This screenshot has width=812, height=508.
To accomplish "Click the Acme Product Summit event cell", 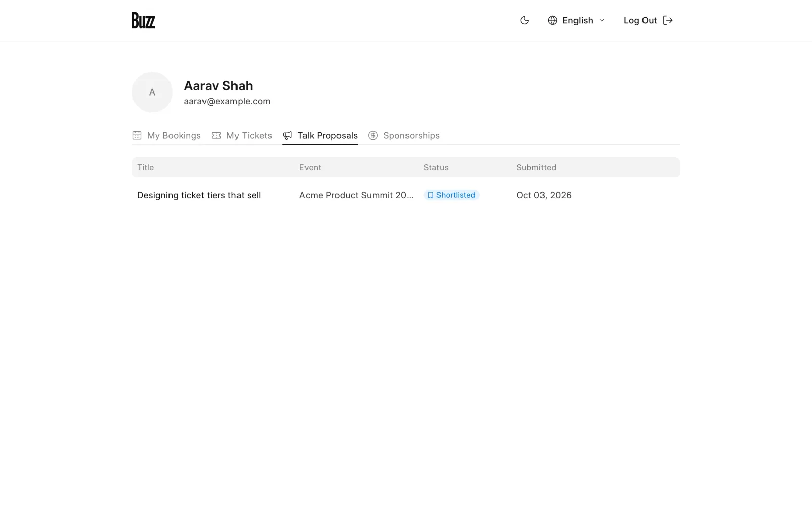I will pos(356,195).
